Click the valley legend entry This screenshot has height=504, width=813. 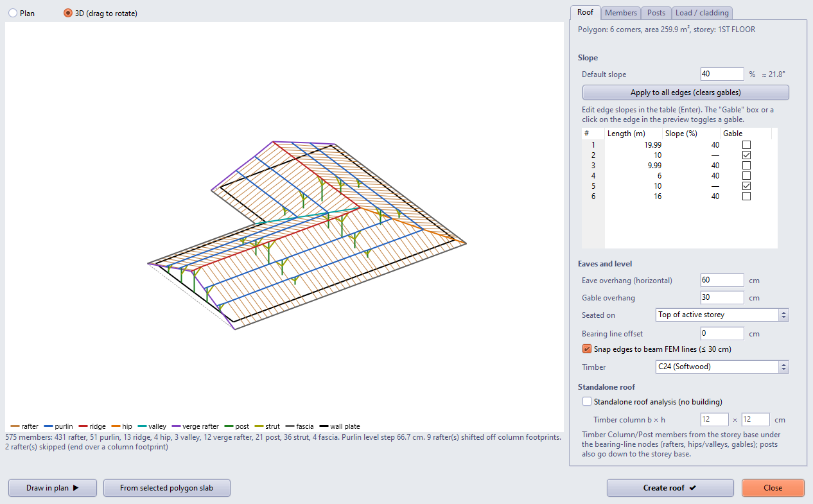pyautogui.click(x=152, y=426)
